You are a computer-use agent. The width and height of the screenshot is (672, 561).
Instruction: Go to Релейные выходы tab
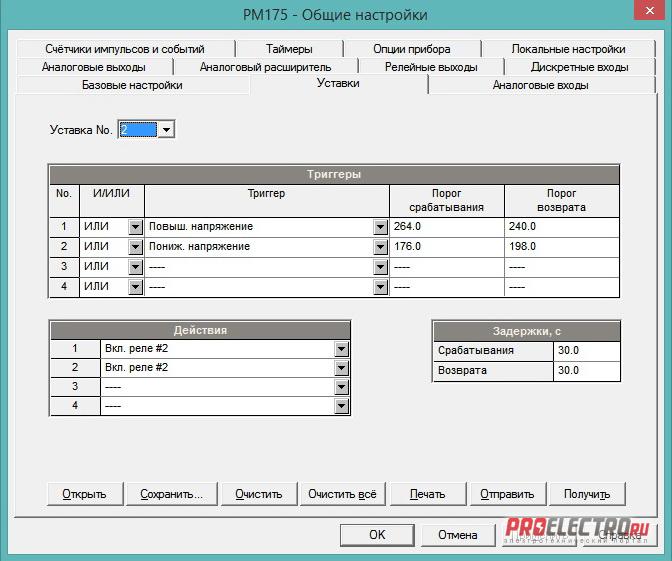[431, 67]
